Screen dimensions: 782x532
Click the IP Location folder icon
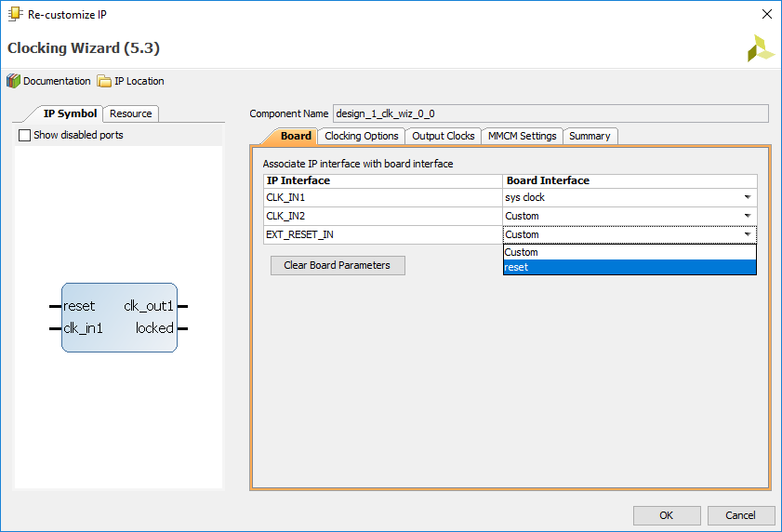pyautogui.click(x=104, y=81)
